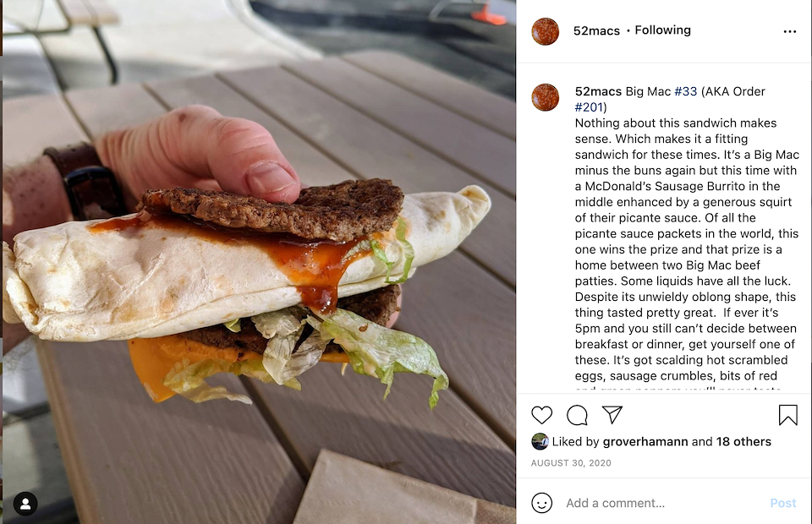Viewport: 812px width, 524px height.
Task: Save post with bookmark icon
Action: point(787,415)
